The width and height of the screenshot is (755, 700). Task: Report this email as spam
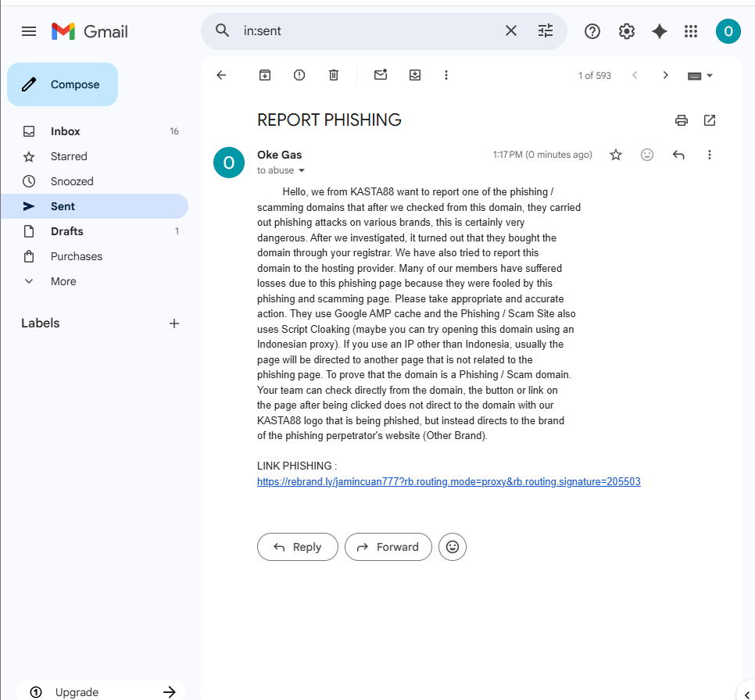[299, 75]
